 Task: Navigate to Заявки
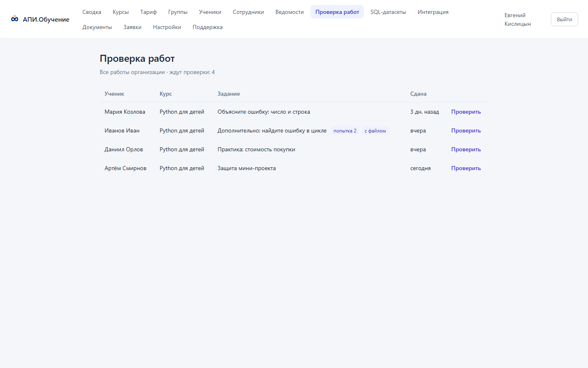[x=133, y=27]
